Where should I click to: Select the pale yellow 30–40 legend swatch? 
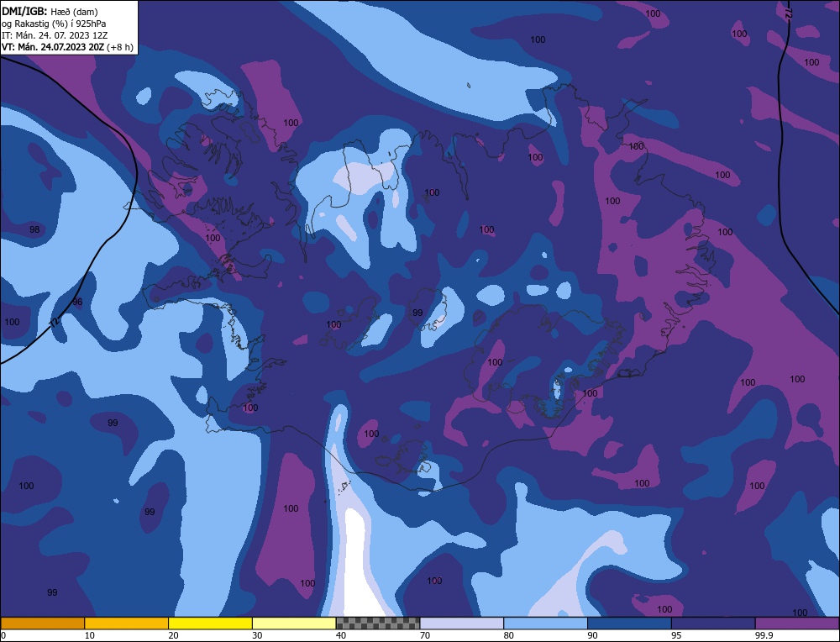point(294,623)
